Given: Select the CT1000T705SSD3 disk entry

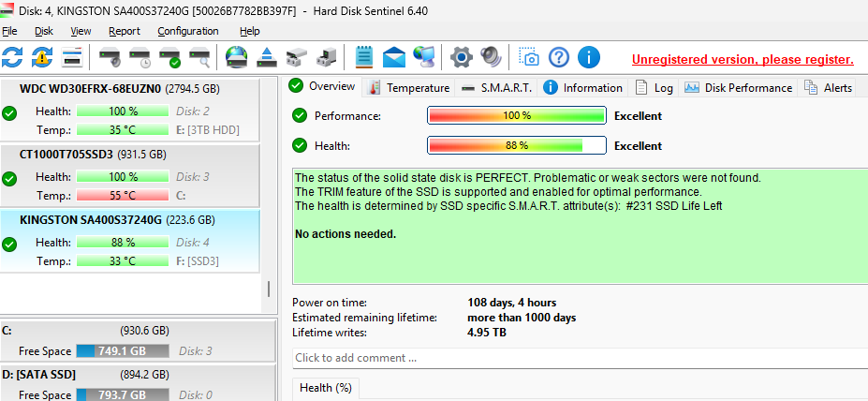Looking at the screenshot, I should (129, 174).
